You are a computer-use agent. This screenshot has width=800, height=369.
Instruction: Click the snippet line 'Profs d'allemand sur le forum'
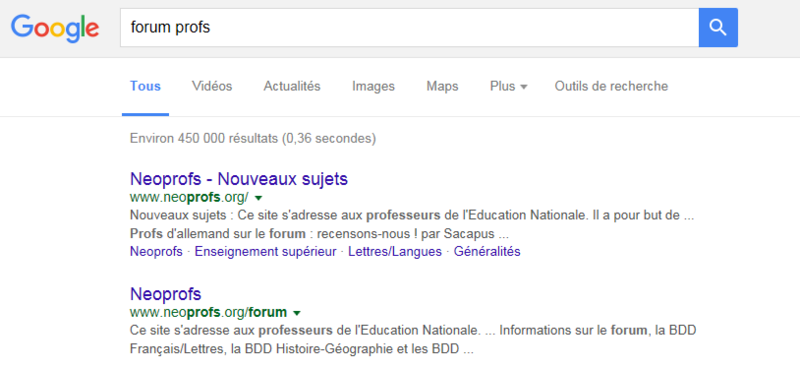(x=320, y=234)
